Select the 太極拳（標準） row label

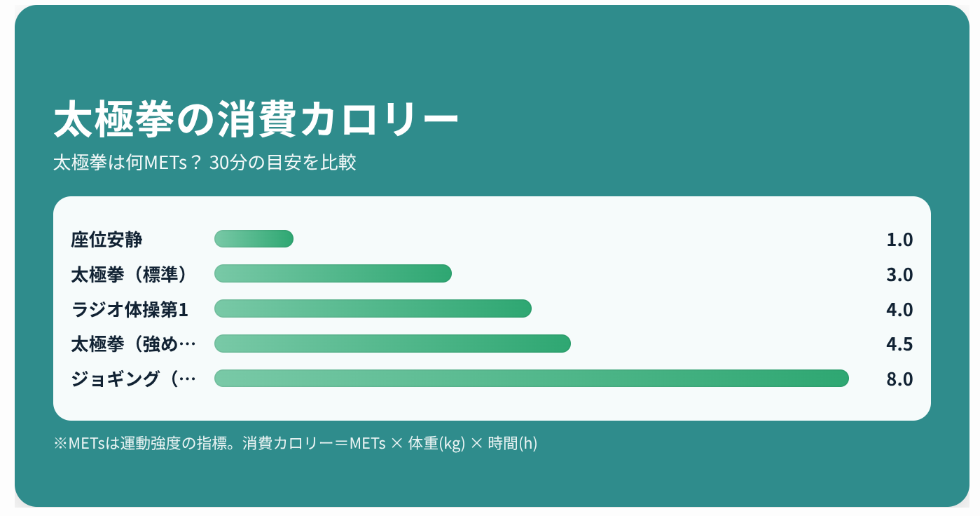click(x=130, y=274)
